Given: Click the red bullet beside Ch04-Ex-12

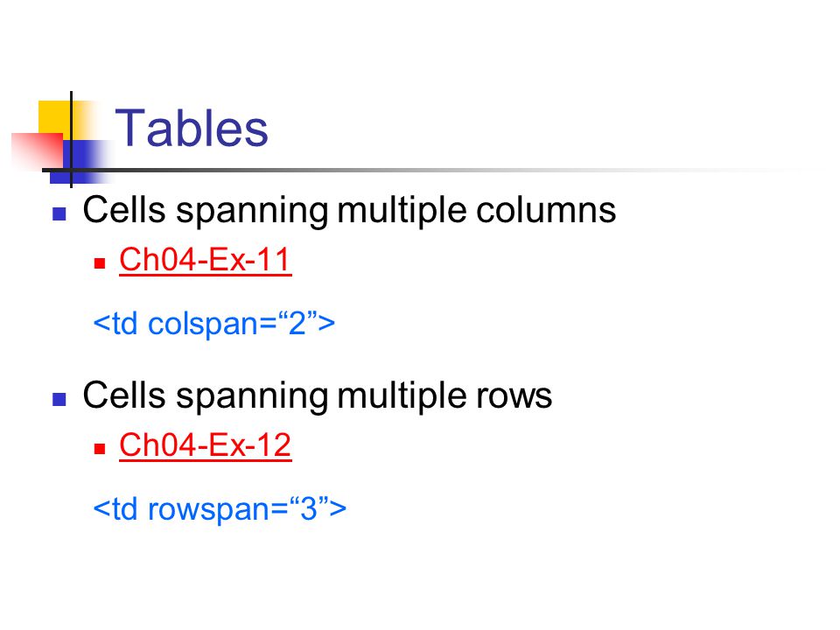Looking at the screenshot, I should pyautogui.click(x=100, y=448).
